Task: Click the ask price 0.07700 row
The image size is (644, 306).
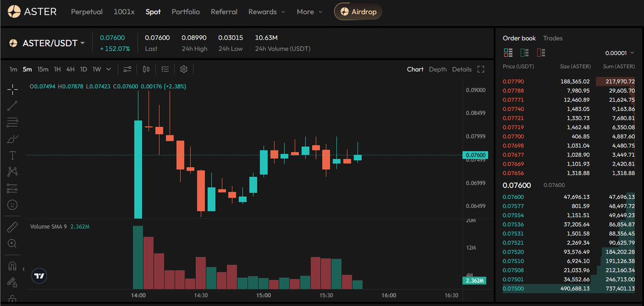Action: pyautogui.click(x=568, y=137)
